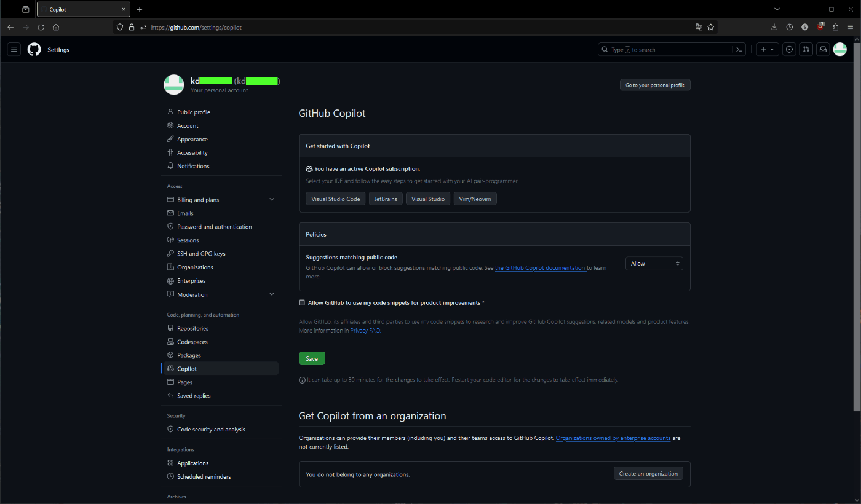Screen dimensions: 861x504
Task: Open the Firefox application menu
Action: [x=851, y=27]
